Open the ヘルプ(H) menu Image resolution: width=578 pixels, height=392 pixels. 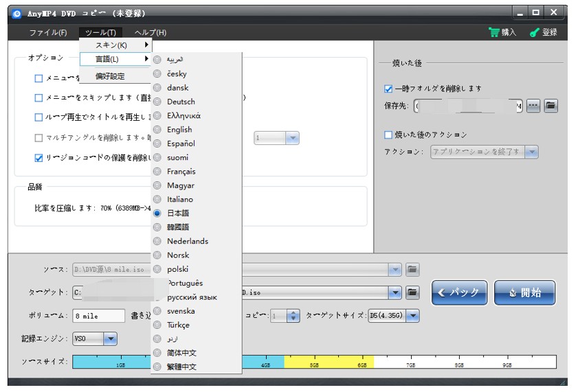pyautogui.click(x=151, y=32)
